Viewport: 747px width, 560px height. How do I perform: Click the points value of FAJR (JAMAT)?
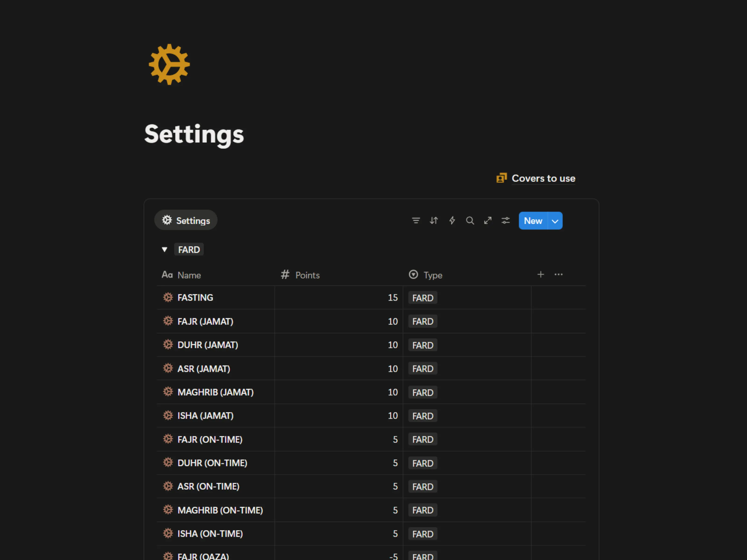click(x=392, y=322)
